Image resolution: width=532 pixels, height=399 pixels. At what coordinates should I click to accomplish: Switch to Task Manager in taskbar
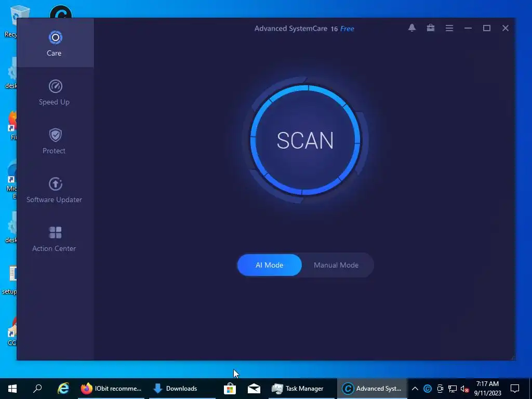[302, 389]
